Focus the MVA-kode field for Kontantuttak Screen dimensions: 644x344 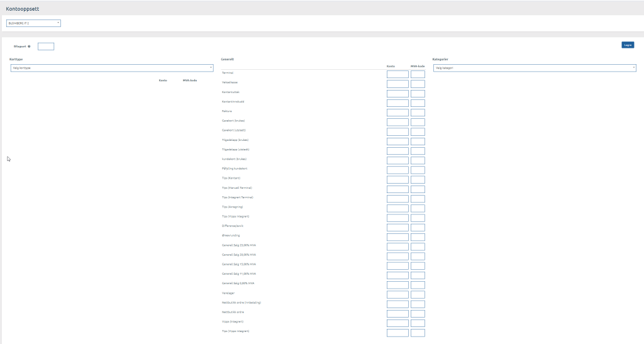(418, 93)
